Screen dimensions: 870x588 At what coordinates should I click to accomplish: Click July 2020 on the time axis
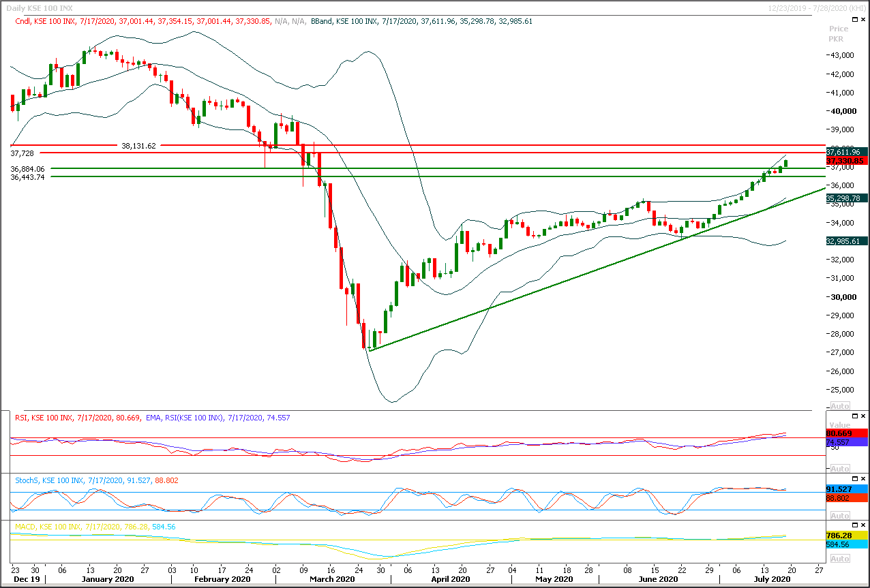pos(771,579)
